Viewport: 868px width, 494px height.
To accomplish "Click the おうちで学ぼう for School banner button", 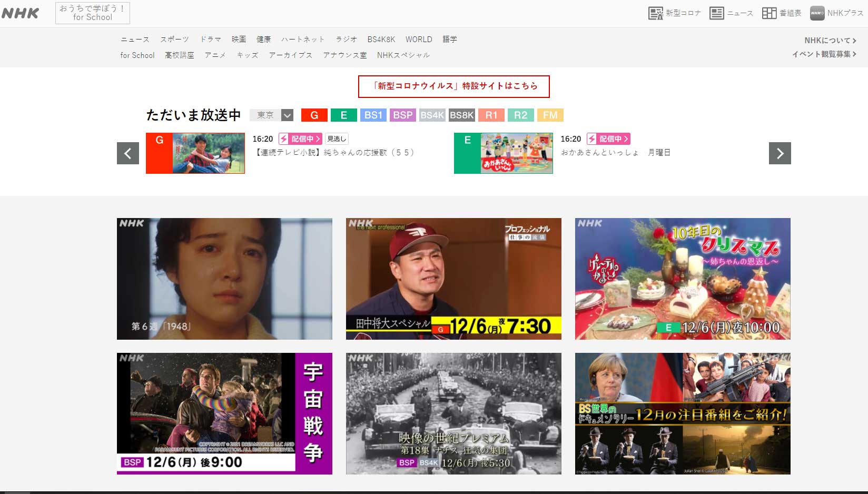I will (x=93, y=13).
